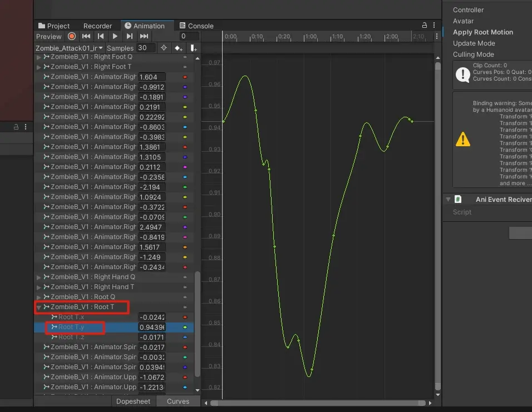This screenshot has width=532, height=412.
Task: Click the Root T.y value field 0.9439
Action: [152, 327]
